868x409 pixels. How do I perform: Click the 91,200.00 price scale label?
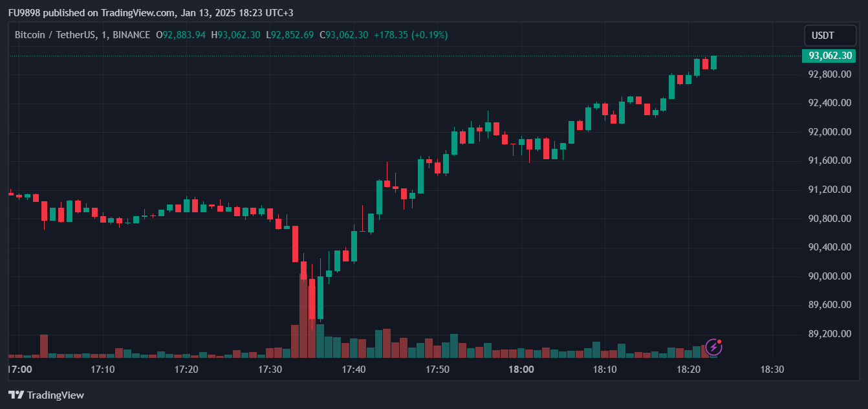coord(830,190)
